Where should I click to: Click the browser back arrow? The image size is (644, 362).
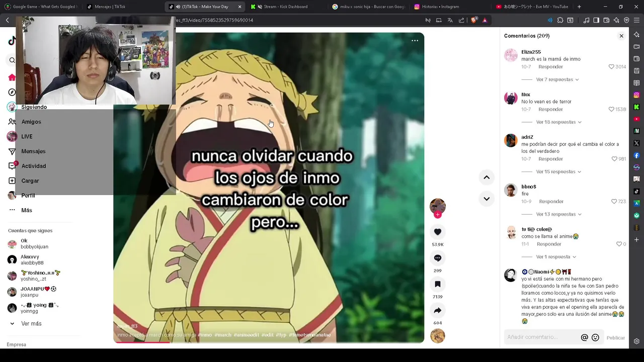[8, 20]
